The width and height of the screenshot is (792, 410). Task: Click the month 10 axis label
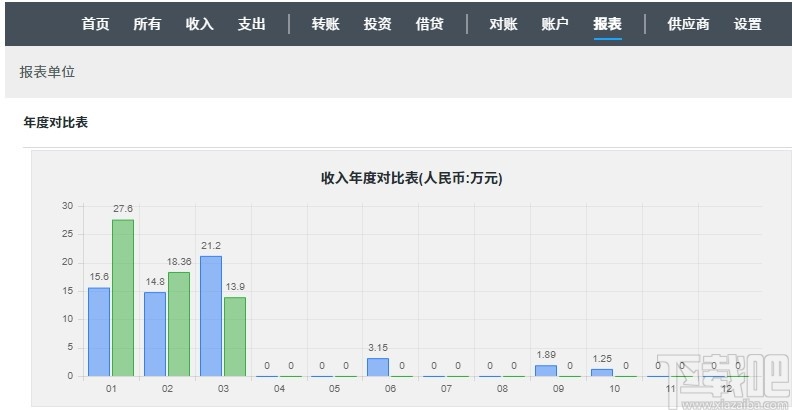coord(614,389)
